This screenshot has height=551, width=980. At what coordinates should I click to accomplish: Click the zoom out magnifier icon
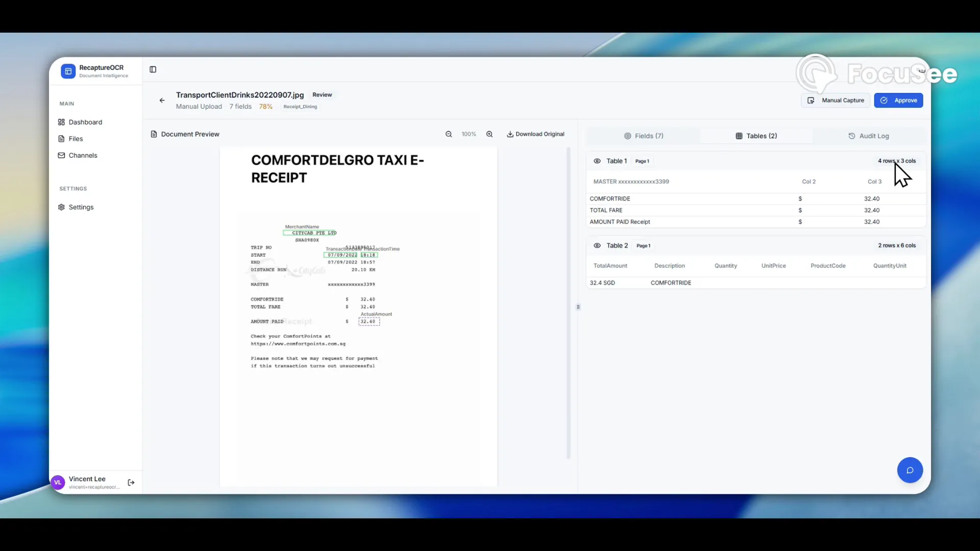click(x=449, y=134)
